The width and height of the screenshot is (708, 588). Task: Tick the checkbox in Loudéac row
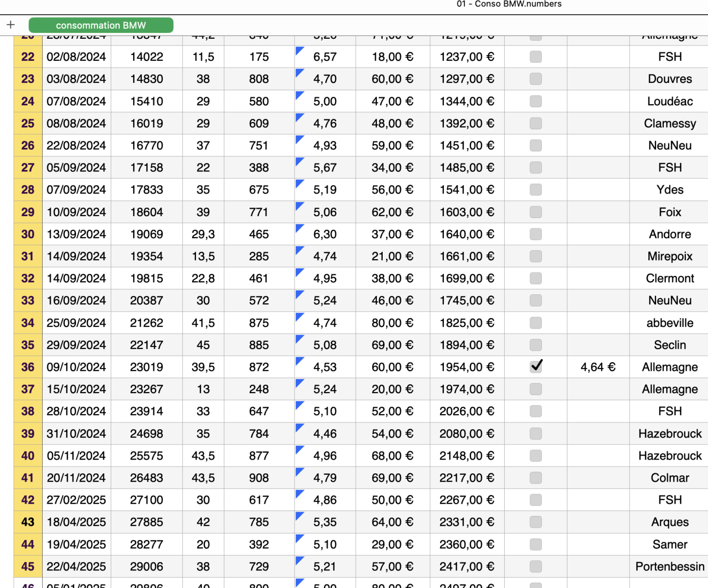pos(536,101)
